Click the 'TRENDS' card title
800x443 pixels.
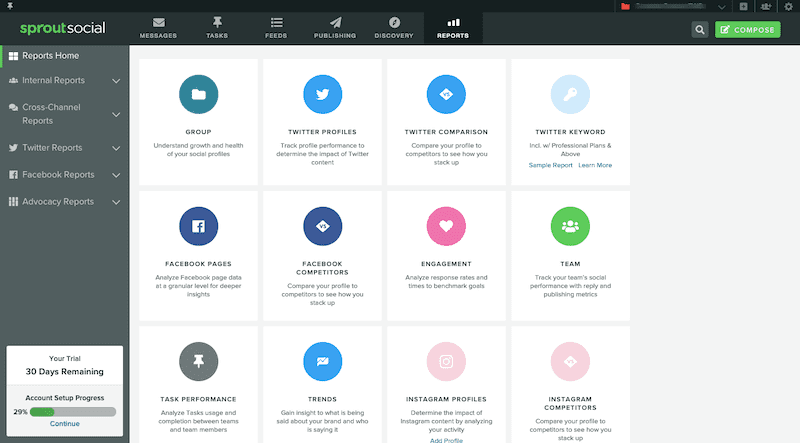pos(322,399)
